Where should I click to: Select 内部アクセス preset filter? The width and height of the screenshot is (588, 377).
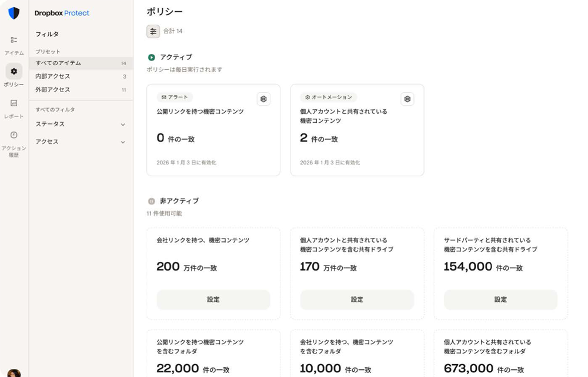pos(81,76)
